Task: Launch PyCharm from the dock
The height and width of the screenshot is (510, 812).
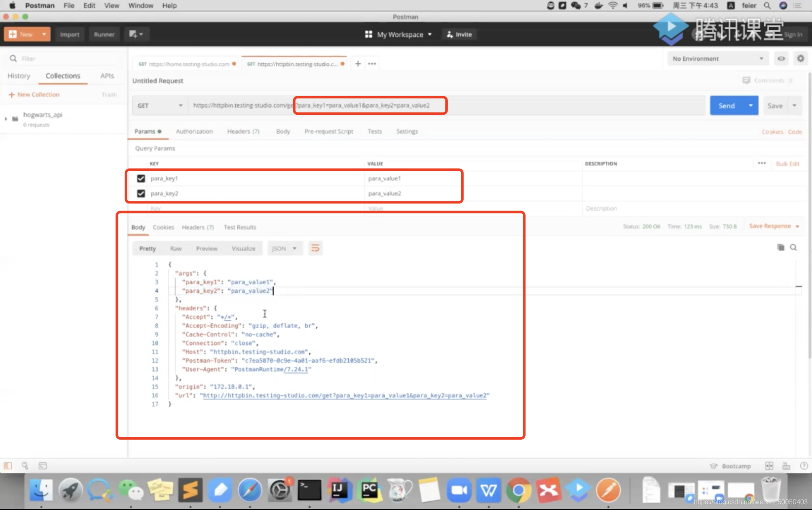Action: (x=369, y=489)
